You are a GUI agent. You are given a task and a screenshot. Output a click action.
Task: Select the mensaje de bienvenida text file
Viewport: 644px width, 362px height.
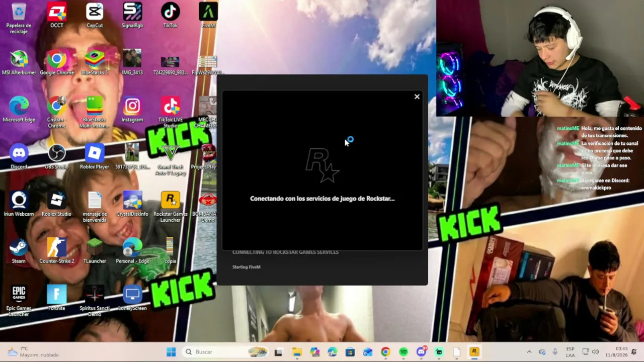95,207
